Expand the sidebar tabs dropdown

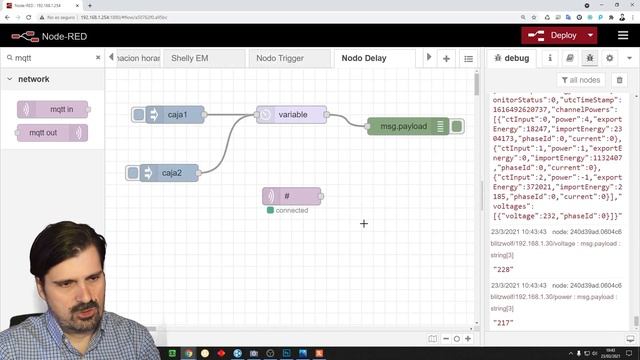pos(629,58)
